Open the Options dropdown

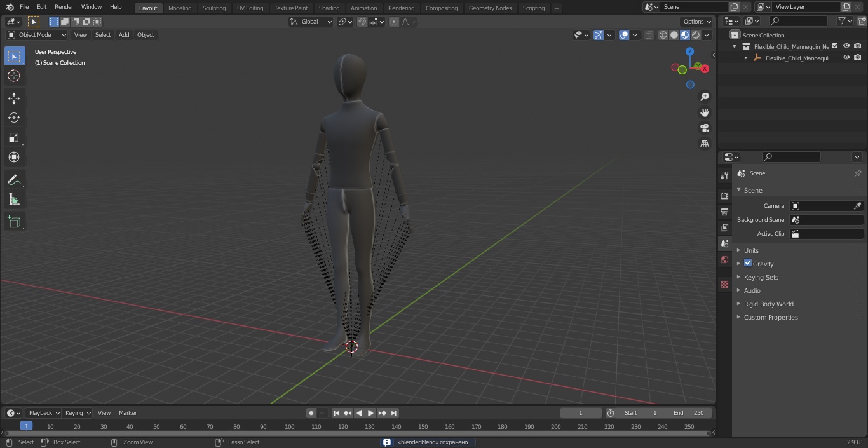pyautogui.click(x=697, y=22)
